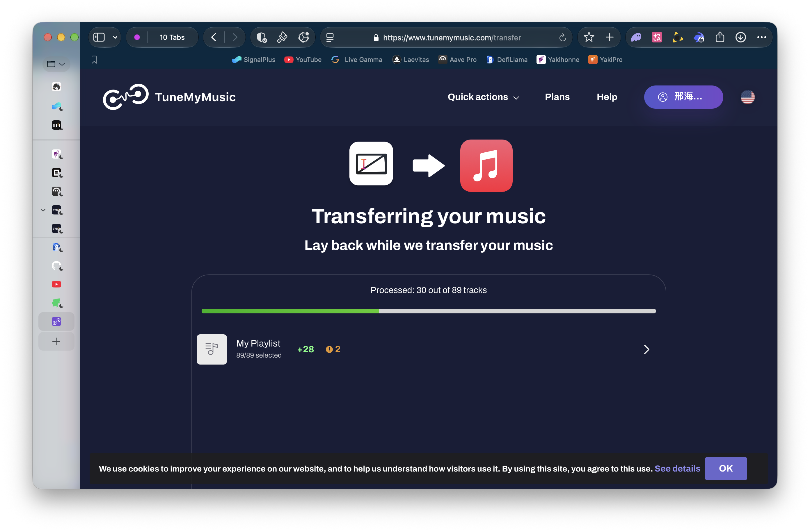Click the purple profile dot indicator
Viewport: 810px width, 532px height.
[x=137, y=38]
